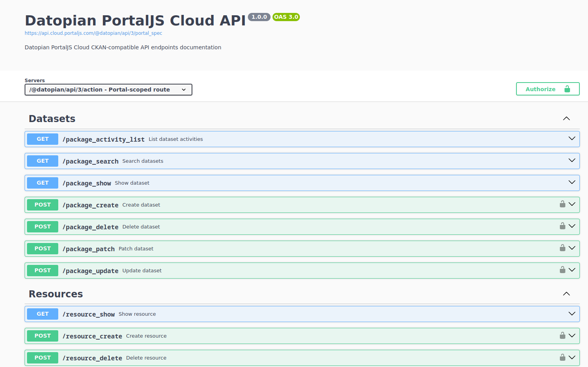The height and width of the screenshot is (367, 588).
Task: Click POST badge of /package_delete
Action: click(x=43, y=227)
